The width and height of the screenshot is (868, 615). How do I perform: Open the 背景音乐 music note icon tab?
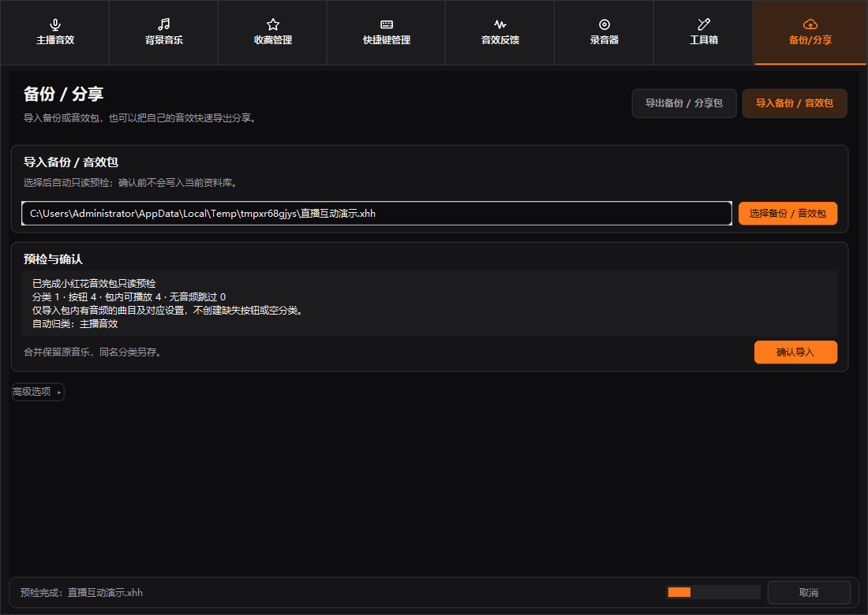point(164,32)
